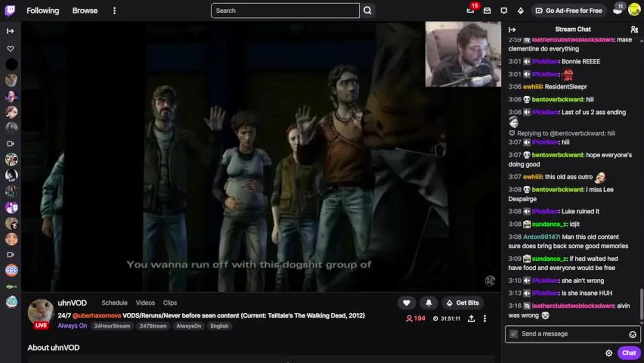Focus the Search input field
This screenshot has height=363, width=644.
click(x=285, y=11)
